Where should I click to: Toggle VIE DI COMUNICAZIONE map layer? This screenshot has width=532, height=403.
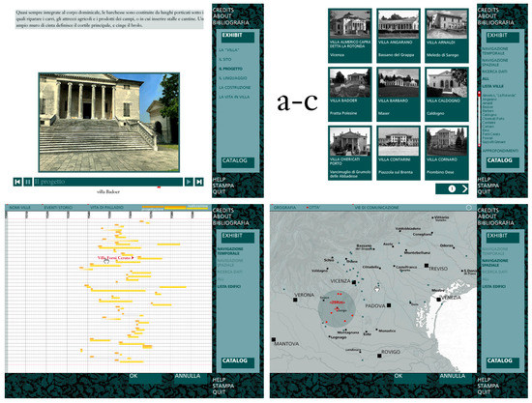click(x=376, y=207)
